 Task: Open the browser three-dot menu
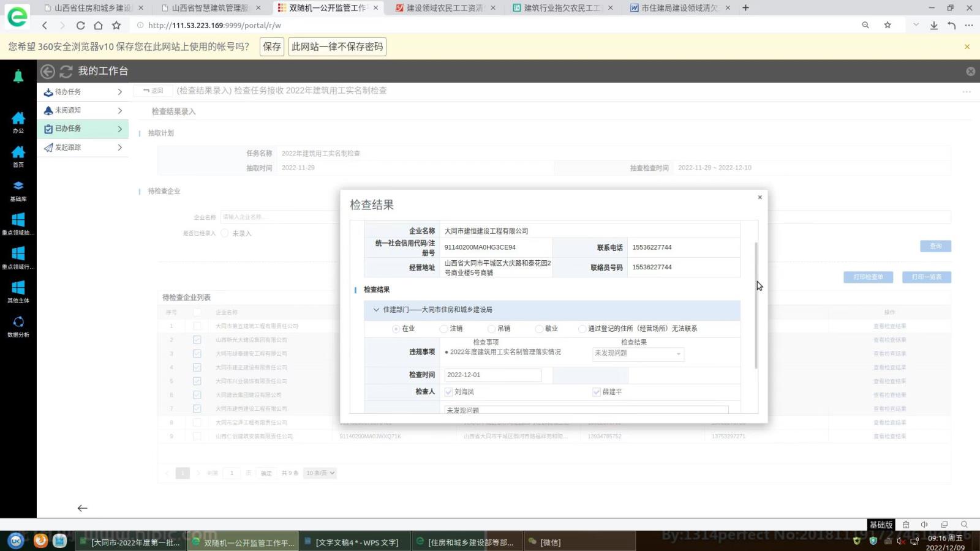[969, 25]
